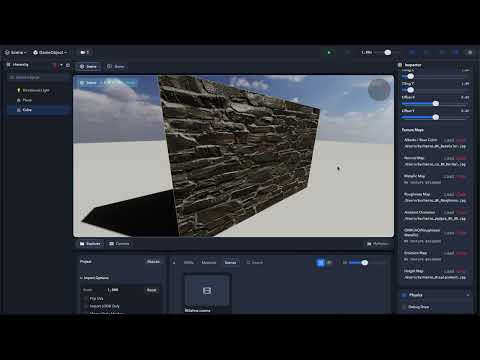Load an Ambient Occlusion texture

(449, 212)
